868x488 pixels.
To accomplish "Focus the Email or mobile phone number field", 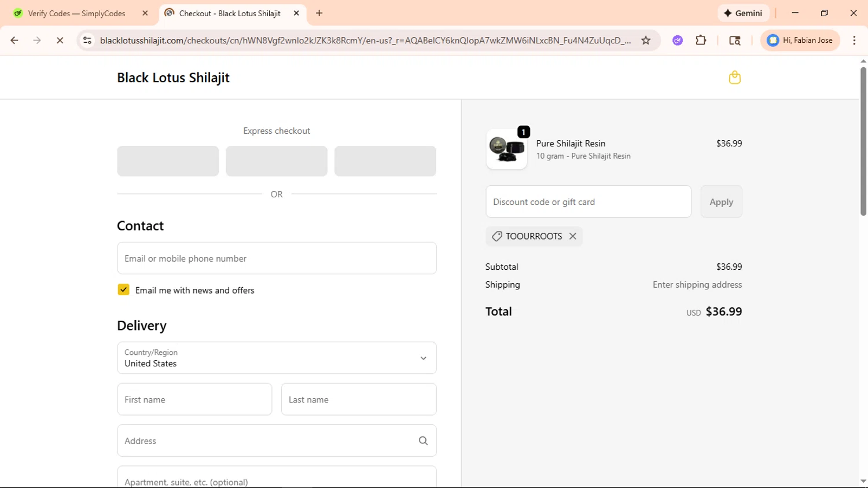I will [277, 258].
